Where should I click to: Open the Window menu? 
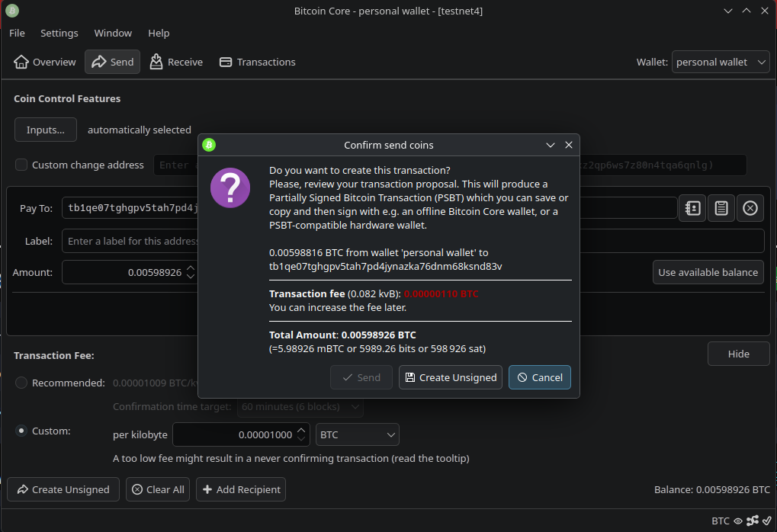click(113, 34)
